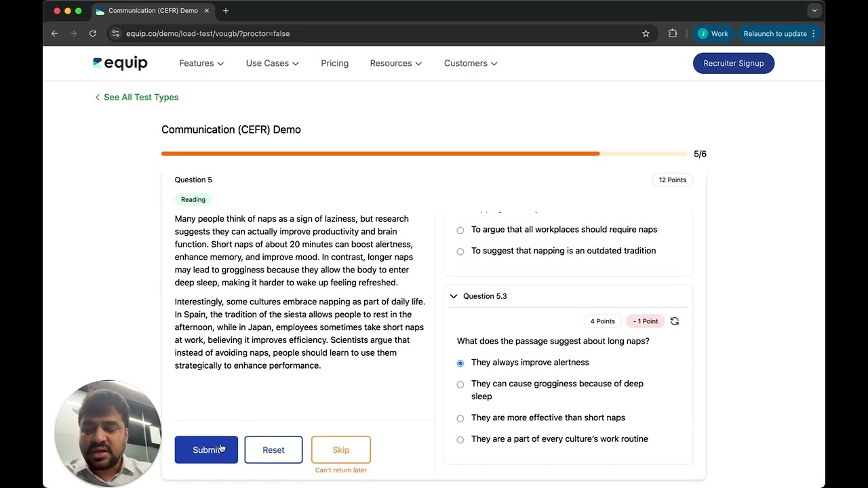Bookmark this page with the star icon
Image resolution: width=868 pixels, height=488 pixels.
(646, 33)
